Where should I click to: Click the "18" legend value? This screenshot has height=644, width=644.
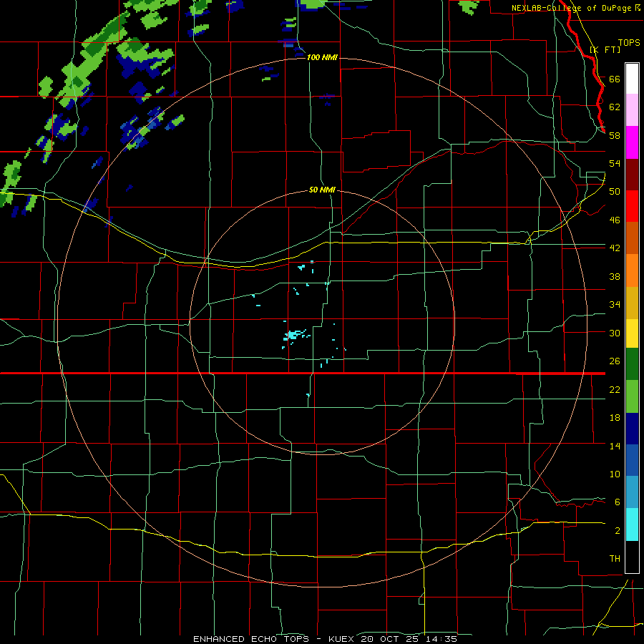tap(615, 418)
